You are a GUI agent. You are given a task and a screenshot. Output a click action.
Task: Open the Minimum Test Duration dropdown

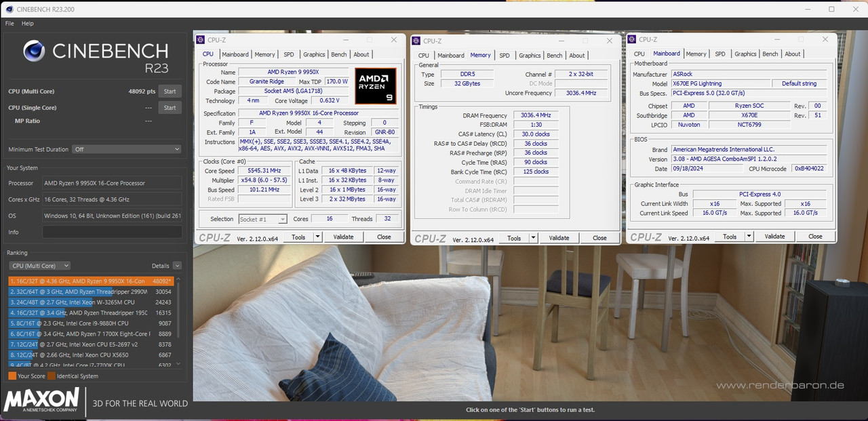point(127,149)
